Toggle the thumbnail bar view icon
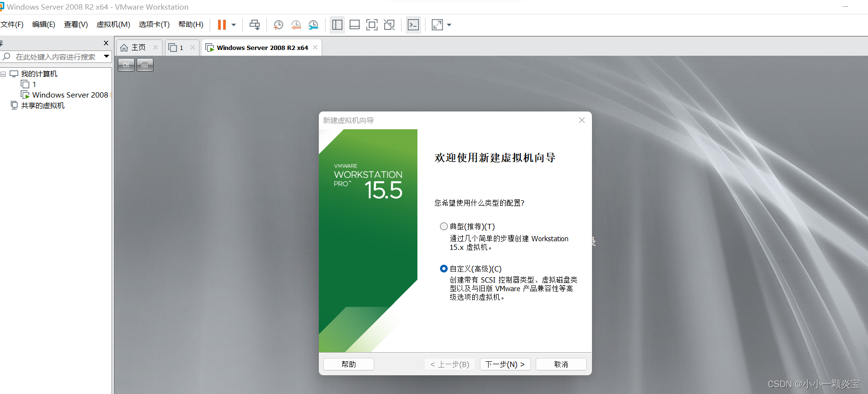 coord(355,25)
